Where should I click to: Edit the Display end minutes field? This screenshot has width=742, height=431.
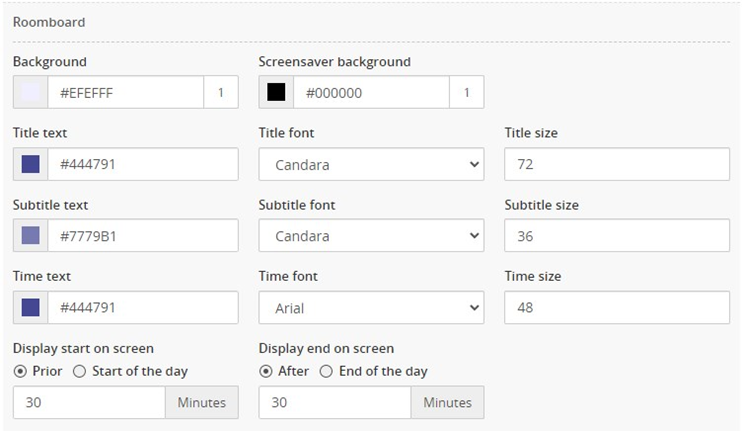(x=335, y=403)
